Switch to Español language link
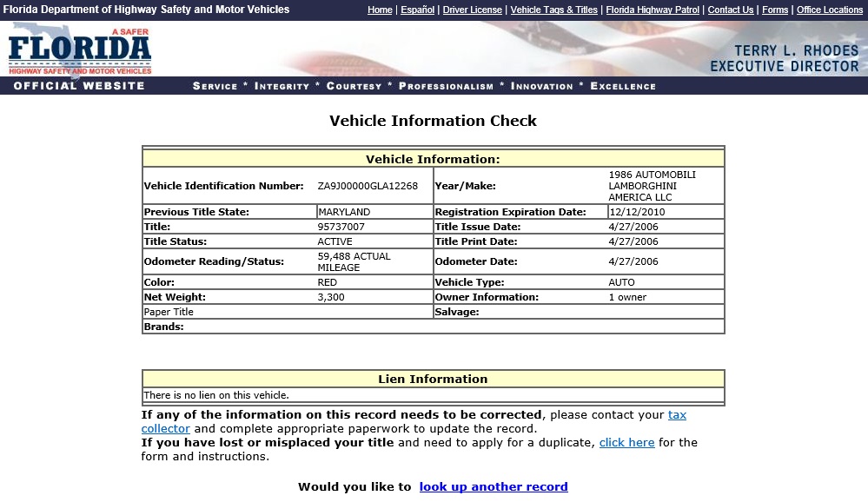 tap(417, 10)
